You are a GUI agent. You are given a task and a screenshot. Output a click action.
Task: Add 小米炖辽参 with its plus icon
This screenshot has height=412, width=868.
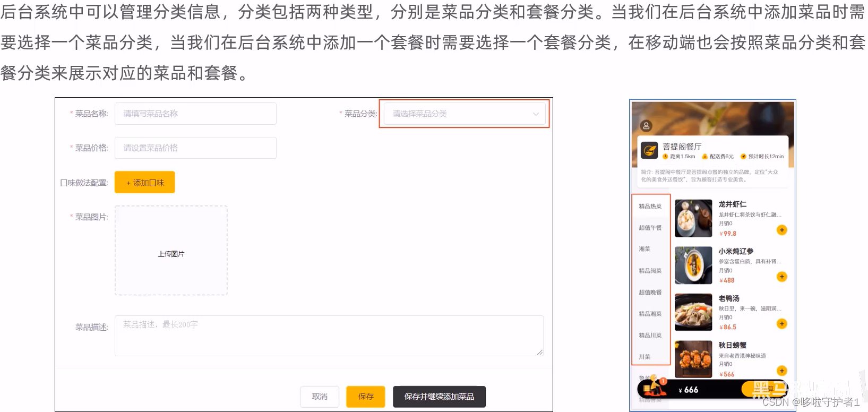coord(781,277)
